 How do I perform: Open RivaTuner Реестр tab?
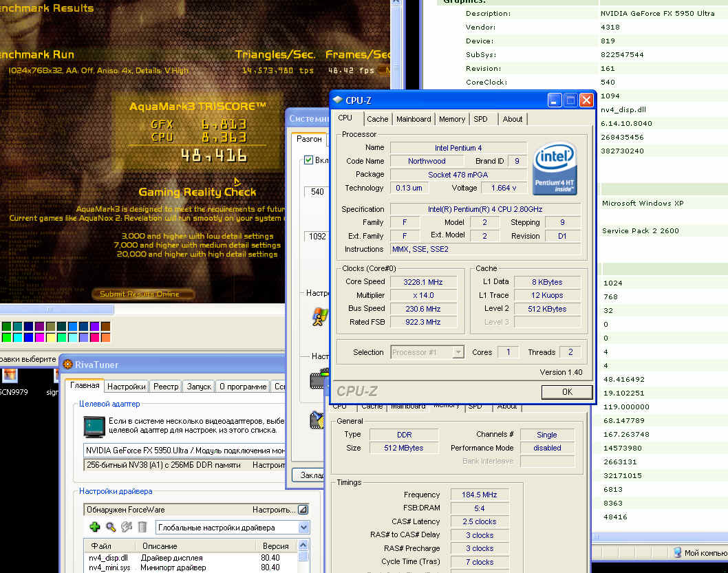(166, 387)
